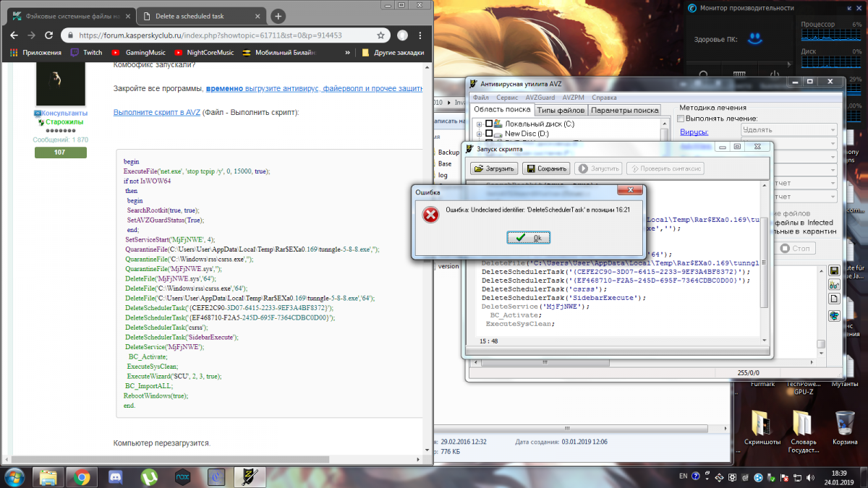
Task: Check the Локальный диск (C:) checkbox
Action: [x=489, y=124]
